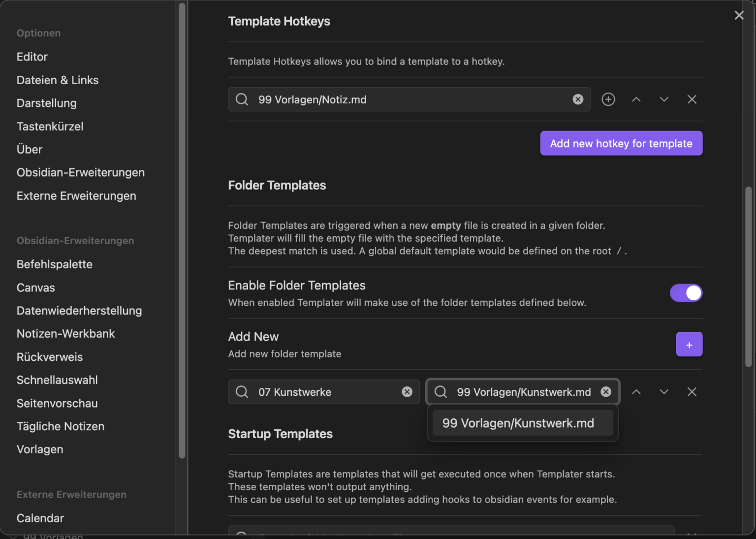
Task: Open Notizen-Werkbank settings
Action: tap(65, 334)
